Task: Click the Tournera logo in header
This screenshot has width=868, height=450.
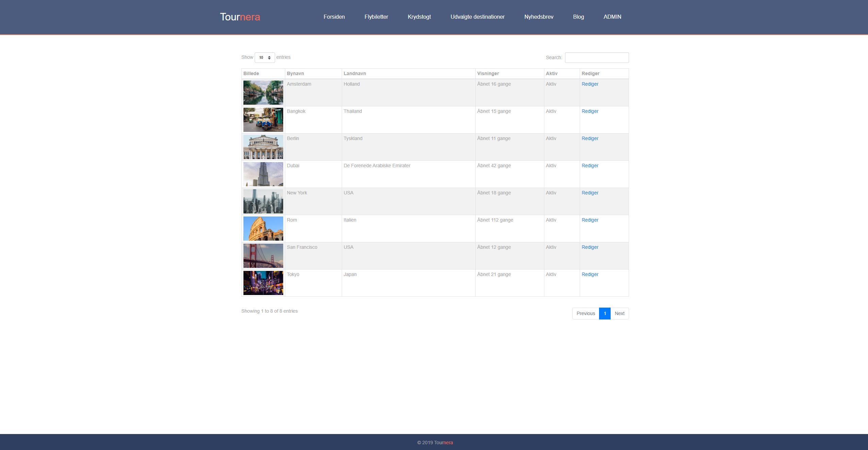Action: (x=240, y=17)
